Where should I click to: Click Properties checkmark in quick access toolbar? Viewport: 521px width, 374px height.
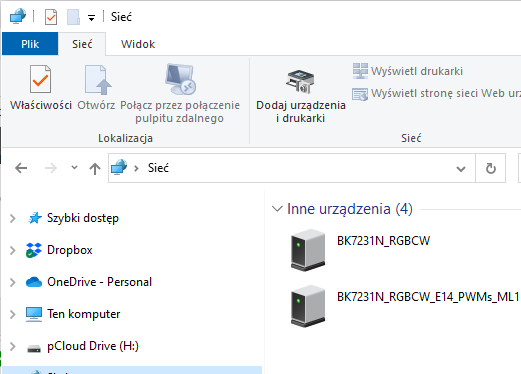[51, 17]
